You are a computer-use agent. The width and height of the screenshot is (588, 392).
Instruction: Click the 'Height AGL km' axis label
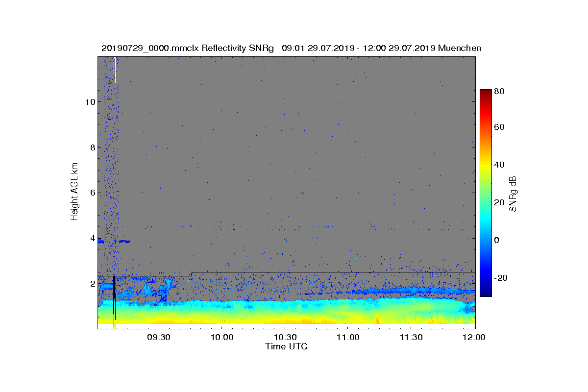pyautogui.click(x=74, y=192)
